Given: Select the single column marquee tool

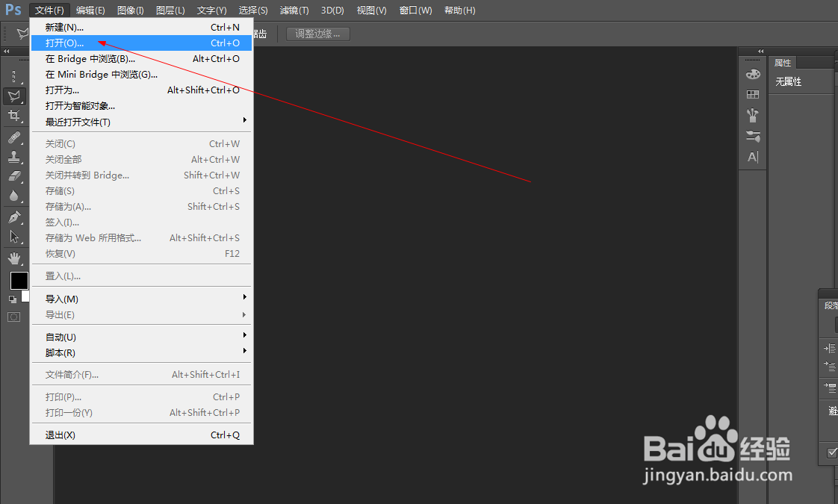Looking at the screenshot, I should coord(14,76).
